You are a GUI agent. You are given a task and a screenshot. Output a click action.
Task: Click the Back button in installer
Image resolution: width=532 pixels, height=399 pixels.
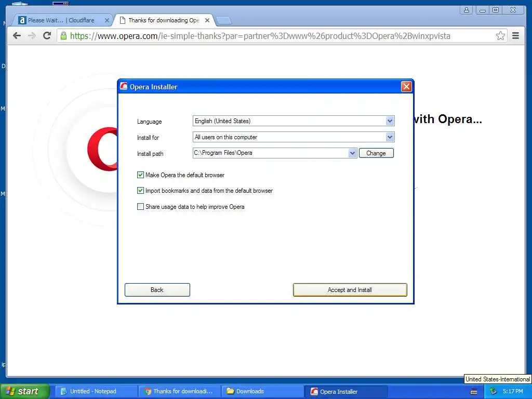click(x=157, y=290)
